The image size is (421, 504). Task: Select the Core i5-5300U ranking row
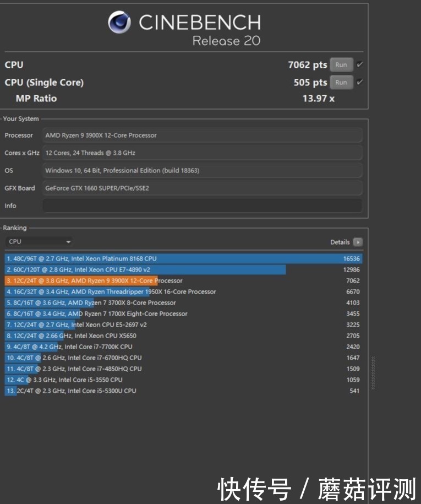pos(183,391)
